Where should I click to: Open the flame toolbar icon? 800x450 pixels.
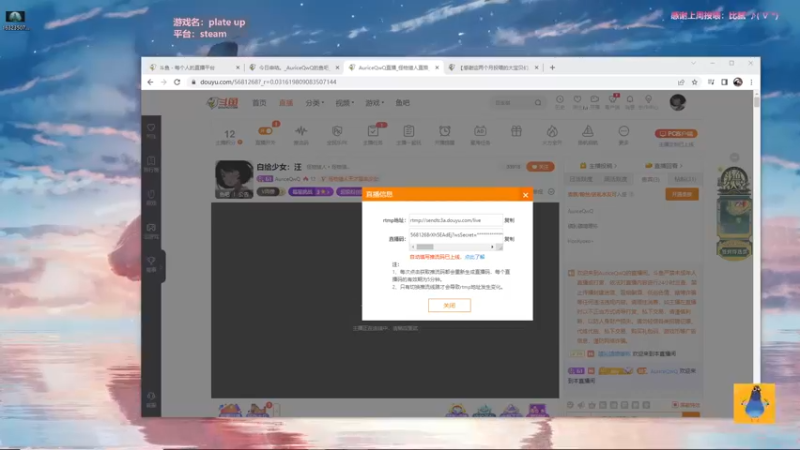(552, 131)
